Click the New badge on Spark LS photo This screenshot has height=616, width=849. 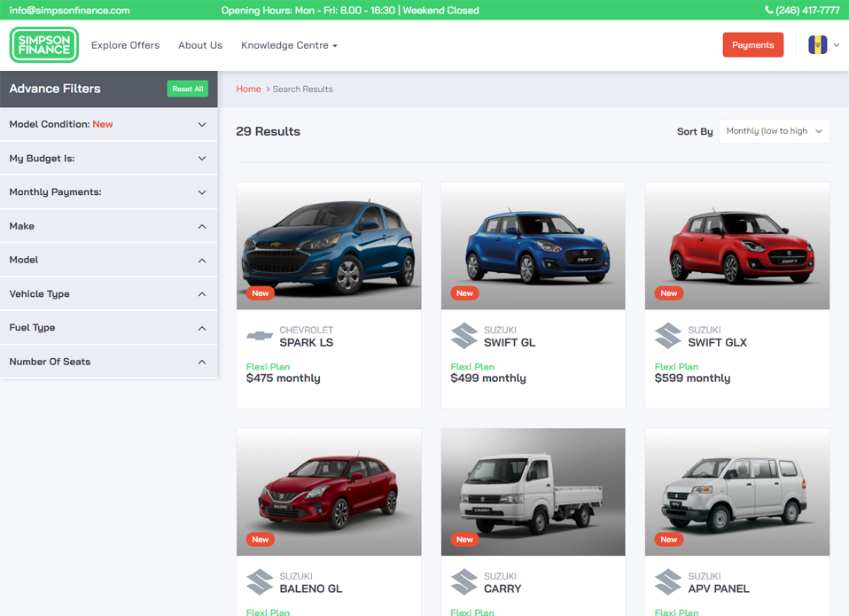pyautogui.click(x=261, y=292)
